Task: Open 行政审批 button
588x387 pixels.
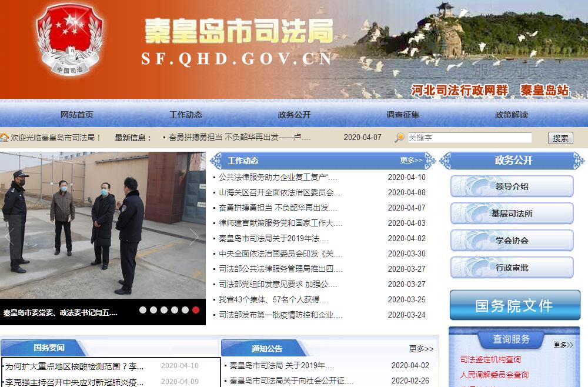Action: [512, 268]
